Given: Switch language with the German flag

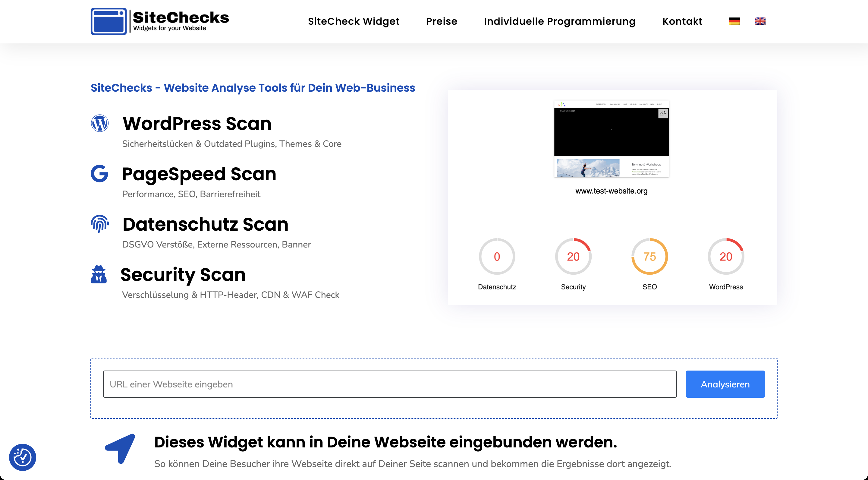Looking at the screenshot, I should click(x=734, y=21).
